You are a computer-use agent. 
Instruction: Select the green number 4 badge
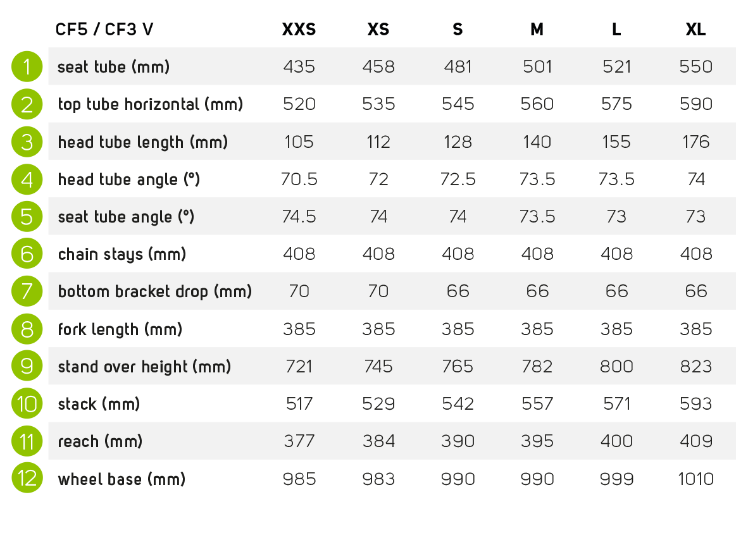27,179
